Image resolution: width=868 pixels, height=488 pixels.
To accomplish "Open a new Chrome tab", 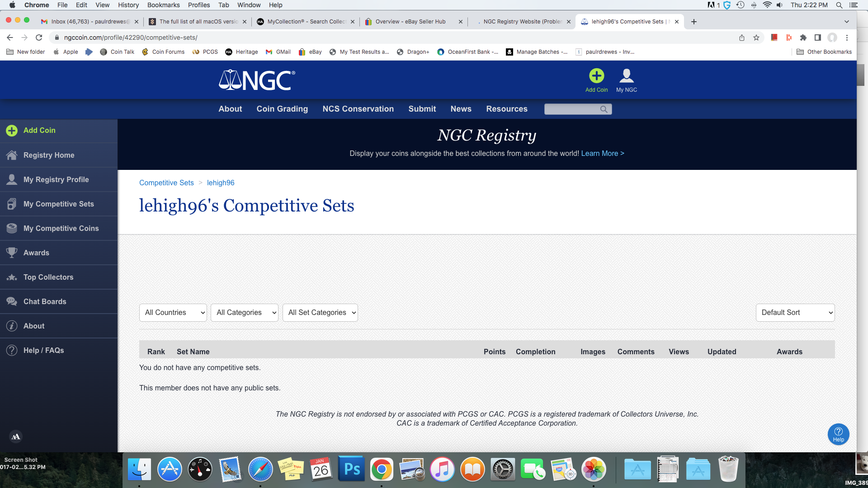I will click(694, 21).
